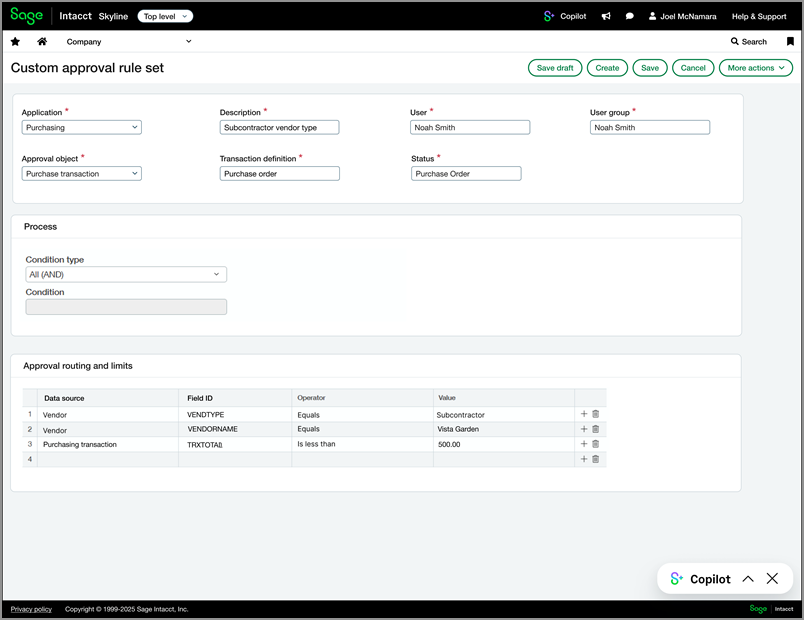Click the Search button
804x620 pixels.
click(749, 42)
